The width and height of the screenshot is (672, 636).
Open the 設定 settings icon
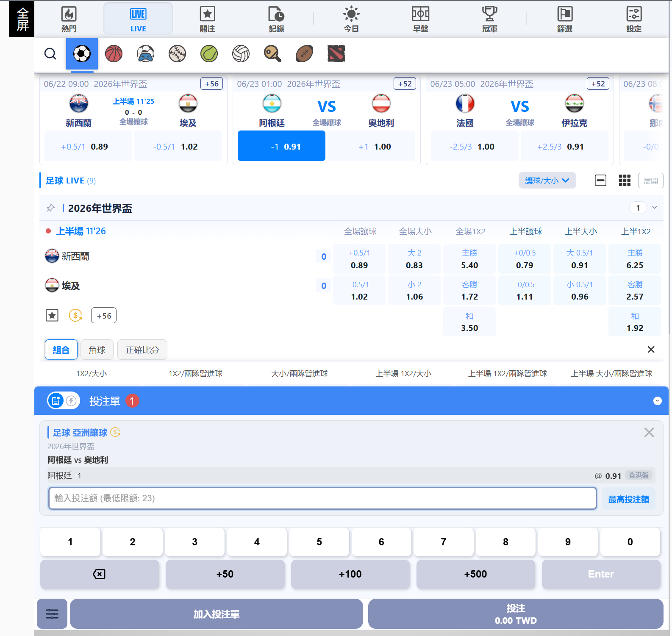[x=634, y=19]
